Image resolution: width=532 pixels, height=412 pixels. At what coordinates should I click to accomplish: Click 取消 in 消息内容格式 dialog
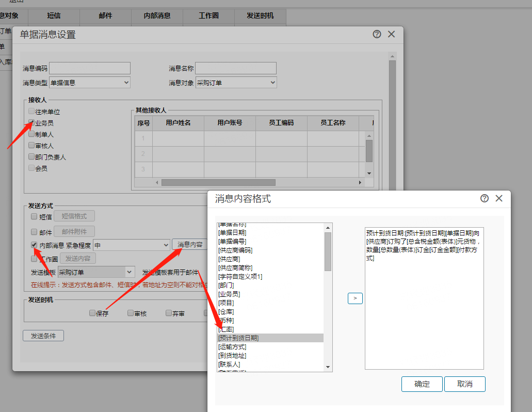(x=465, y=384)
